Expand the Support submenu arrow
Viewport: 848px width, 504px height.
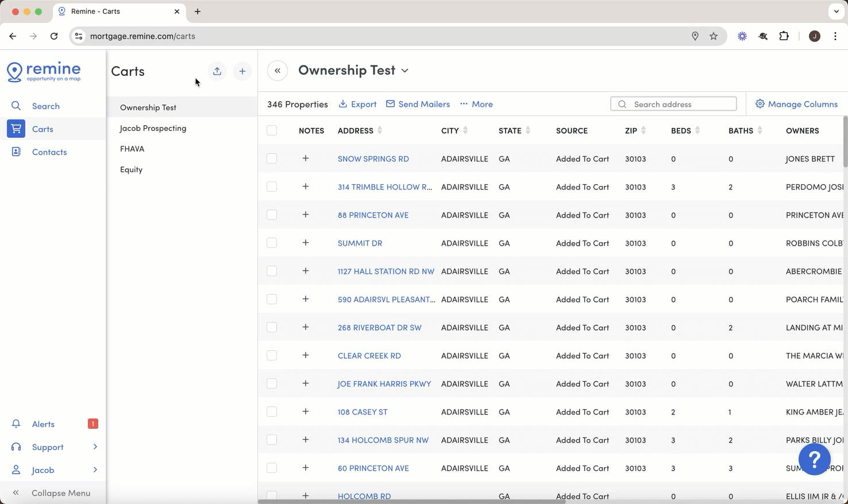(x=95, y=447)
